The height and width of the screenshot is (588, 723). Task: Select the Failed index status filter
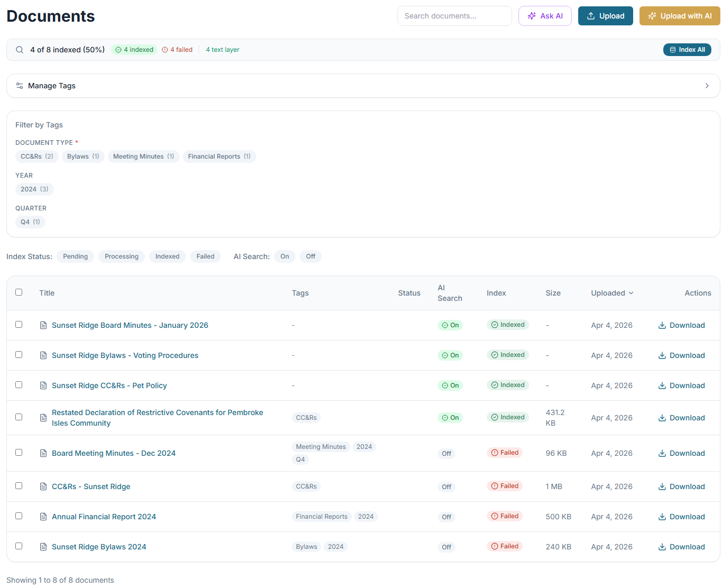(206, 256)
